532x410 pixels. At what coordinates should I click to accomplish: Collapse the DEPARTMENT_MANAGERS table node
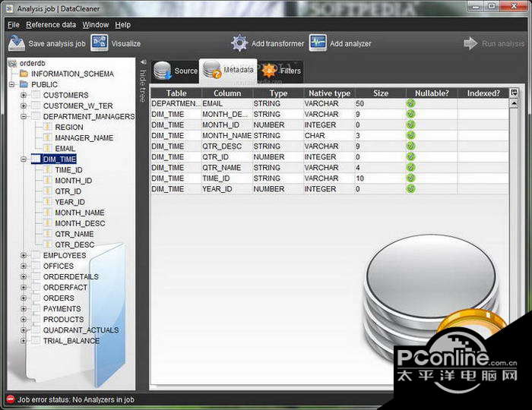click(x=24, y=117)
